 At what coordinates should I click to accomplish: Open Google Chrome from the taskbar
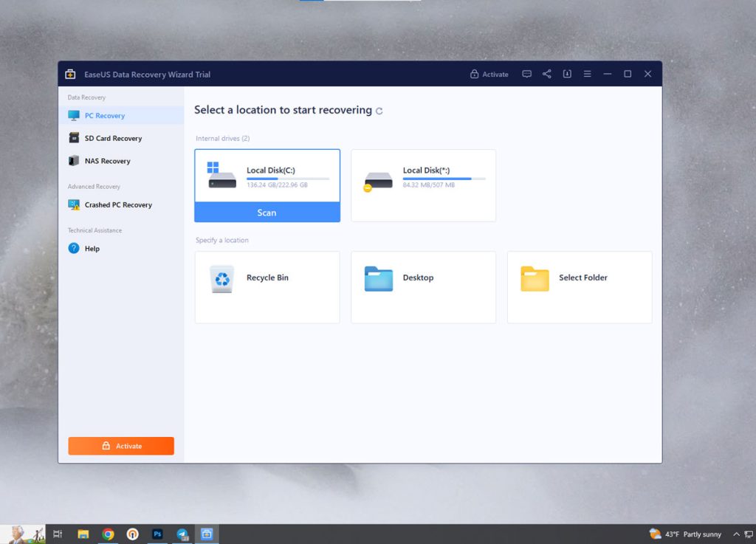[108, 534]
